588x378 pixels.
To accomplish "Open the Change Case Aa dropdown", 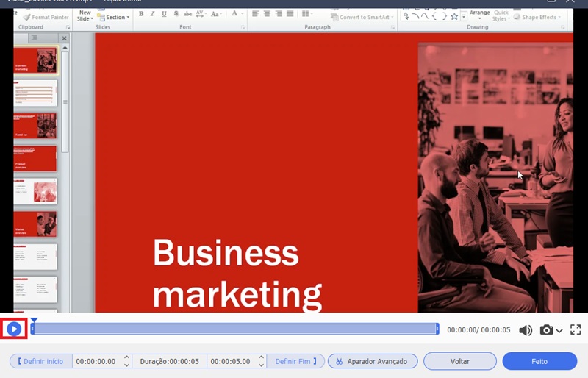I will point(216,14).
